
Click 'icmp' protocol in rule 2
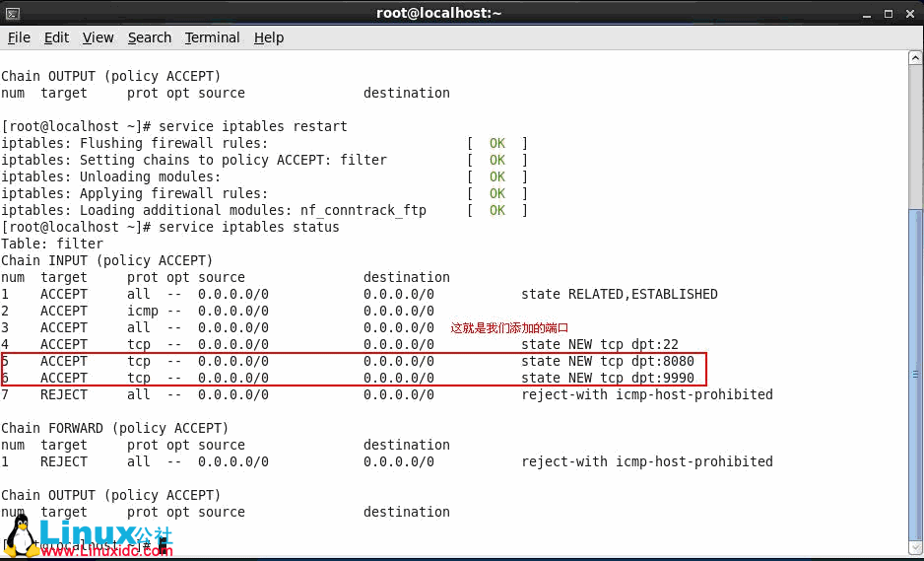click(143, 311)
